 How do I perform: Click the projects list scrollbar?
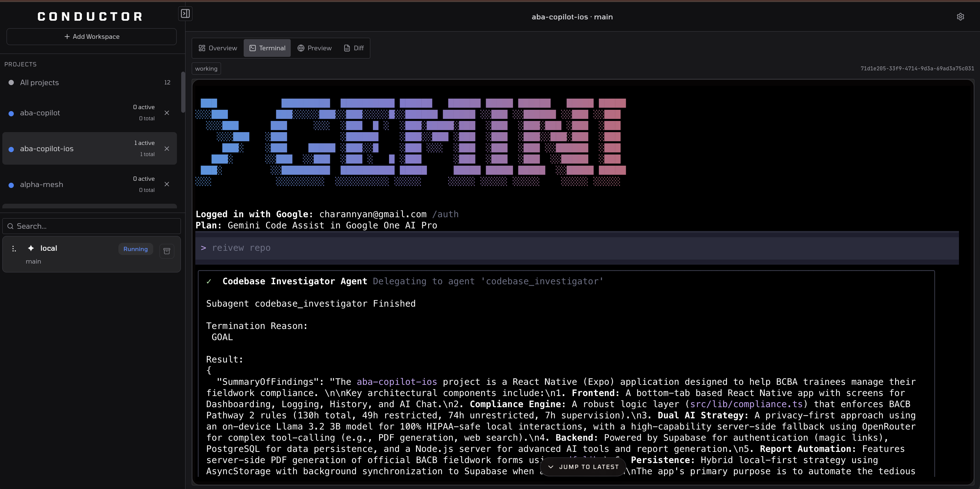pos(183,92)
